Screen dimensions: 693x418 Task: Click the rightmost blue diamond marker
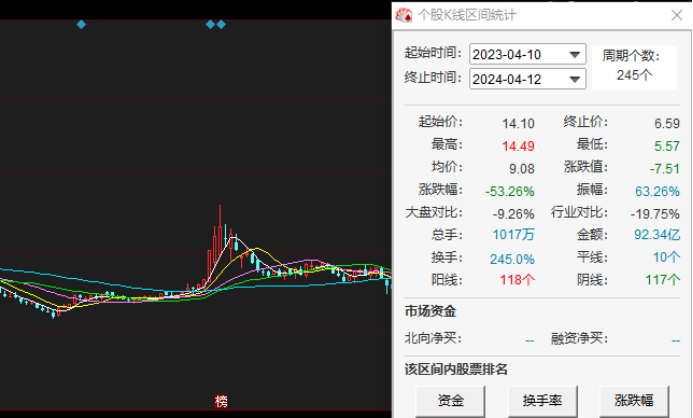tap(221, 24)
